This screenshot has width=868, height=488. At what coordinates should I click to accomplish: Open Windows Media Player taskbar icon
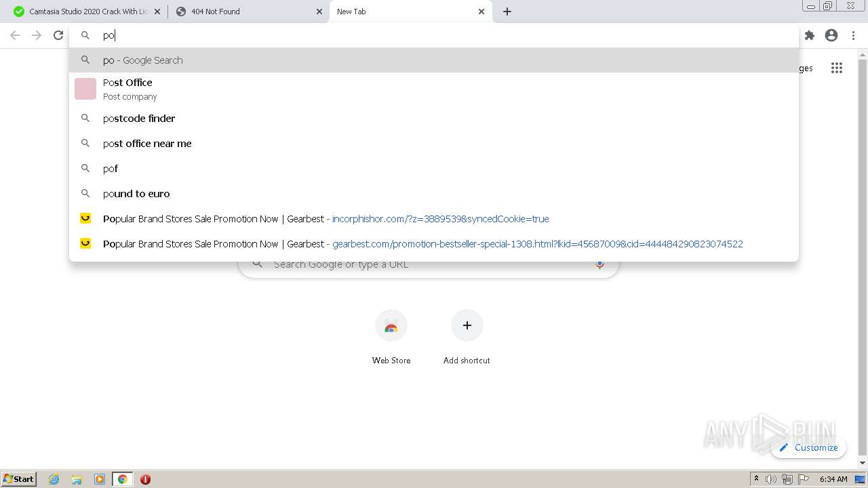coord(100,479)
